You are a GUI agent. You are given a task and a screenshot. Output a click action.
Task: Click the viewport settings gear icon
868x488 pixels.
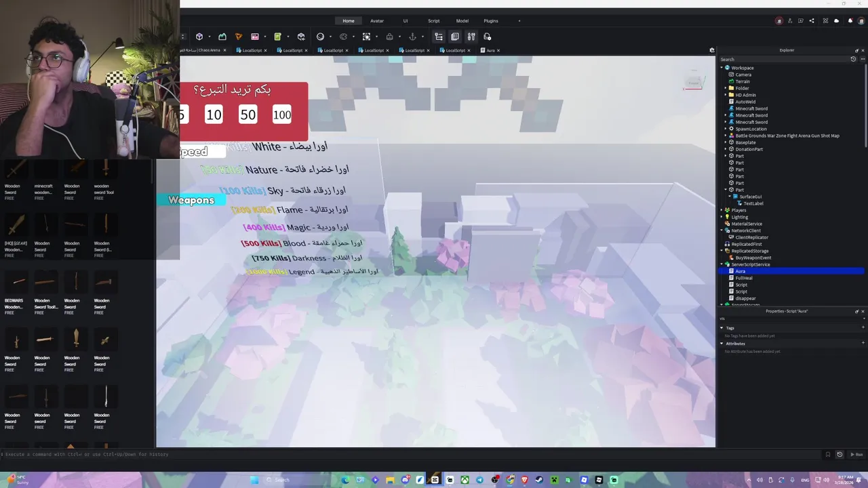712,50
